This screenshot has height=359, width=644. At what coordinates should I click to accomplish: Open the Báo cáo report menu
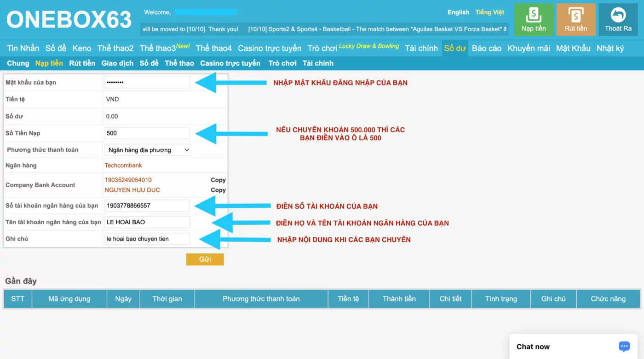point(486,48)
